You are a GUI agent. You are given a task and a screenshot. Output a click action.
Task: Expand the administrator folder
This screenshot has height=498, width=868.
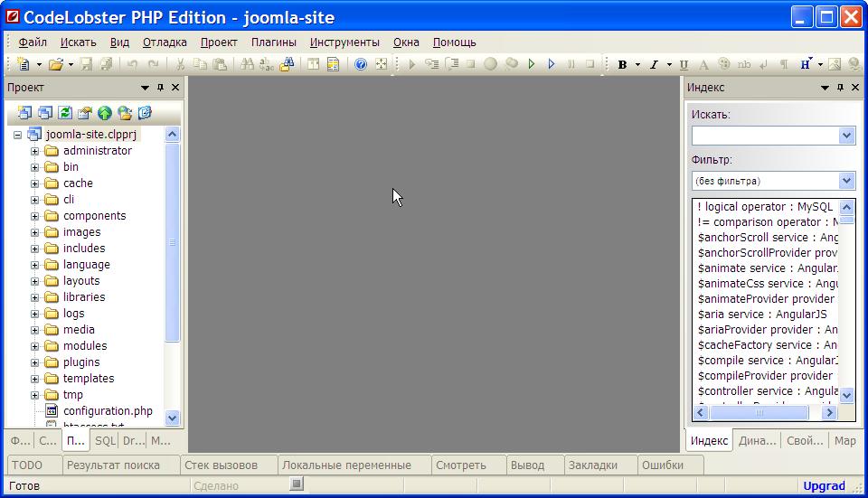click(x=34, y=151)
